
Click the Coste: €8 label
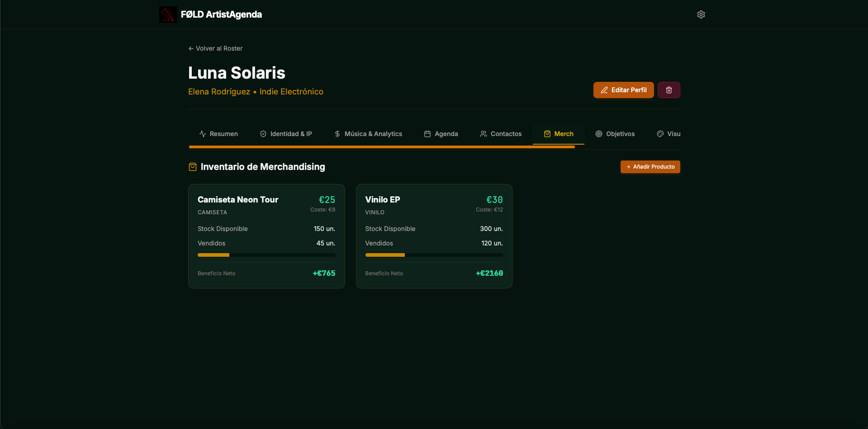tap(323, 210)
